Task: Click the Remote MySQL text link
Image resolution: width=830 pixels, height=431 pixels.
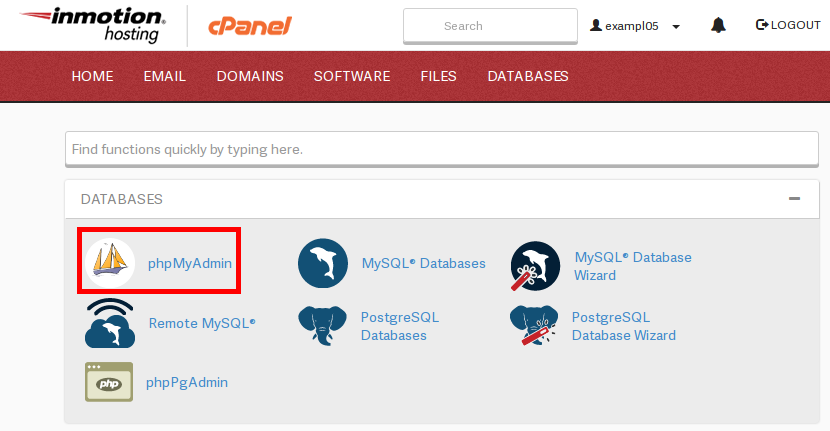Action: point(202,323)
